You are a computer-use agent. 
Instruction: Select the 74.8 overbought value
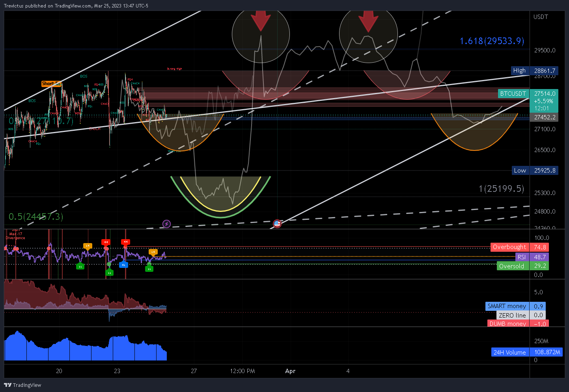(539, 247)
